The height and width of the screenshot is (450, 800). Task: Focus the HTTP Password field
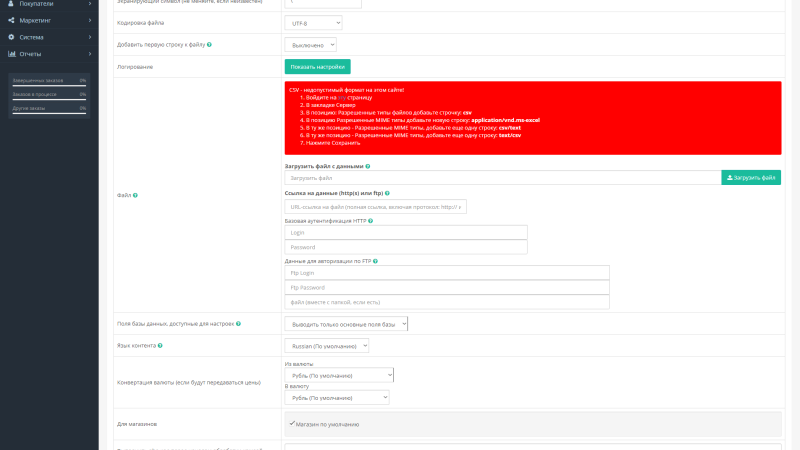point(406,247)
